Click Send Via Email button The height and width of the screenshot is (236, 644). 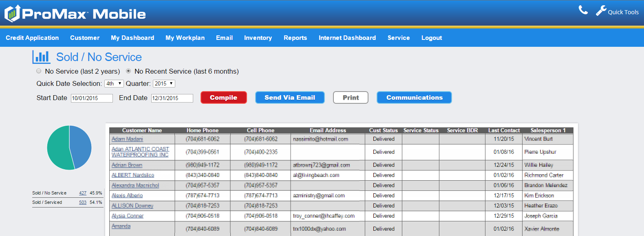pyautogui.click(x=290, y=98)
